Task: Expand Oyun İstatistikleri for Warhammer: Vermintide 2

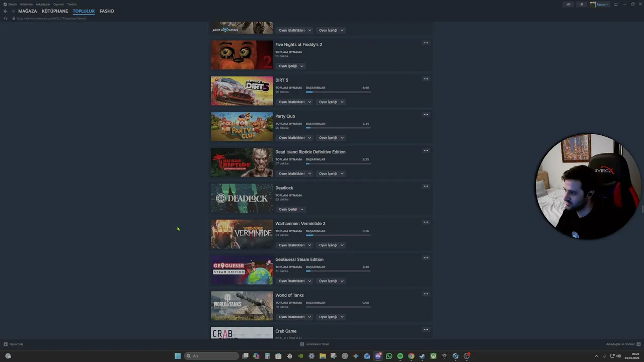Action: click(295, 245)
